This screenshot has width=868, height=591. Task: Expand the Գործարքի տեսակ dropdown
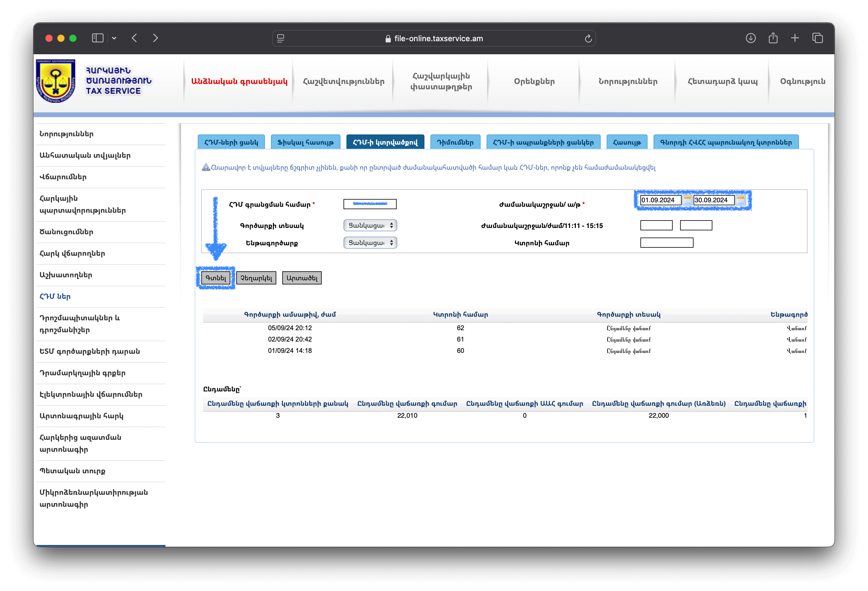click(370, 225)
